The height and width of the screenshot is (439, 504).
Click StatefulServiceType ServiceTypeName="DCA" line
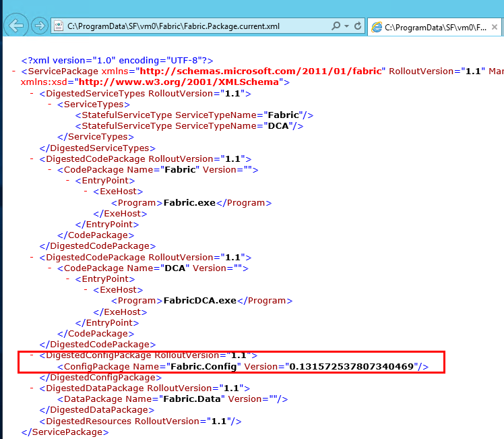click(189, 125)
